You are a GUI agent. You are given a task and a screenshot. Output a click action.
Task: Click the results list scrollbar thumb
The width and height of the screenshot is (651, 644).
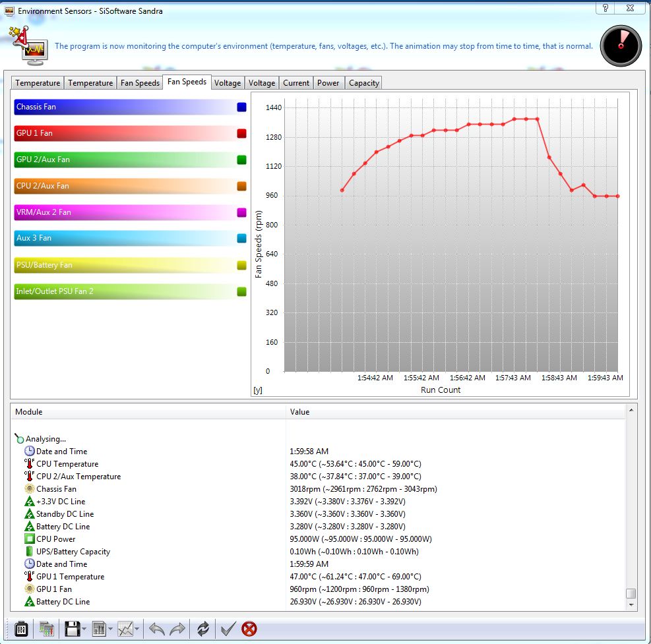(631, 593)
